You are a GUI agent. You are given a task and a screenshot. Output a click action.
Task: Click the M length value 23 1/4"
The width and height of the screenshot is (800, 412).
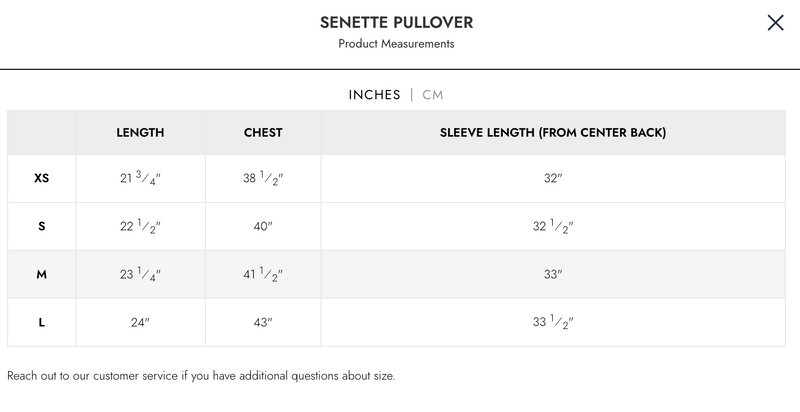[140, 274]
